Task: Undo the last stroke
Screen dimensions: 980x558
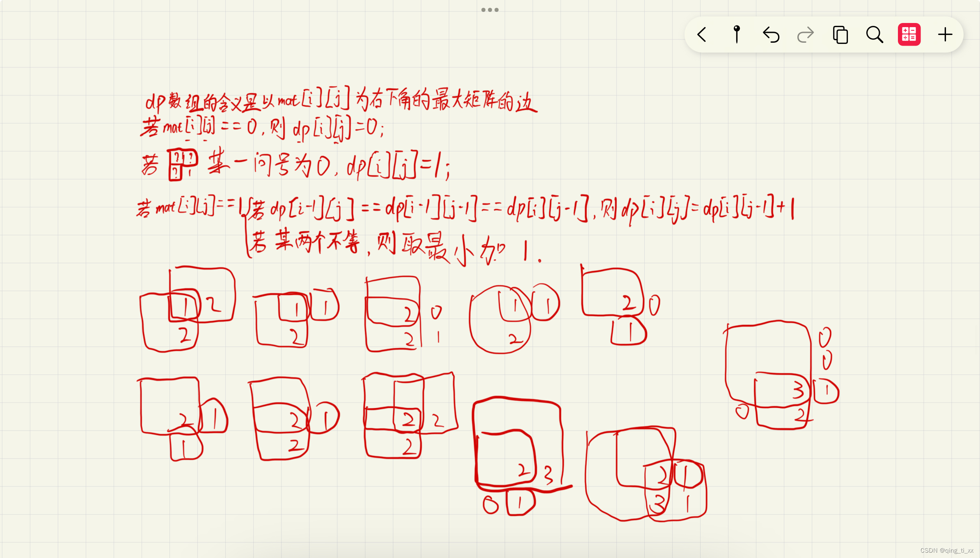Action: point(771,34)
